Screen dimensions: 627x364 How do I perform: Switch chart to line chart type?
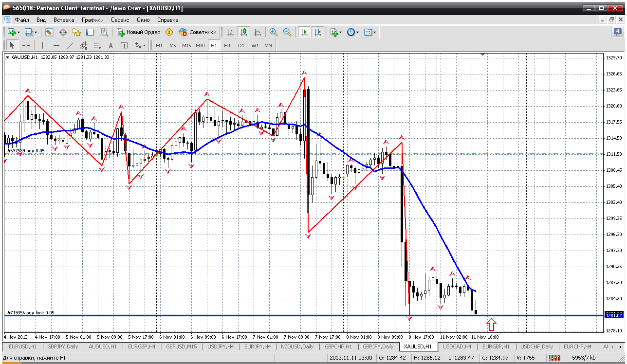258,32
